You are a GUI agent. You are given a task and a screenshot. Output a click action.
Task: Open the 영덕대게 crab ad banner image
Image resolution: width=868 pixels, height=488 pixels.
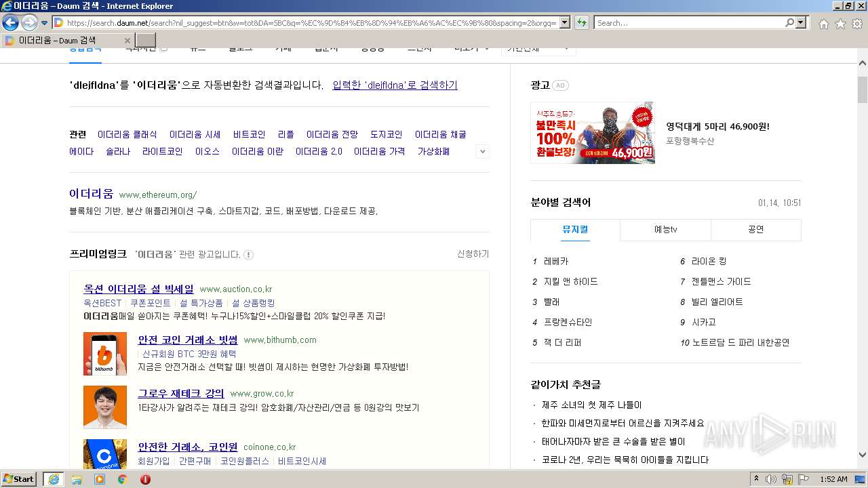(593, 133)
